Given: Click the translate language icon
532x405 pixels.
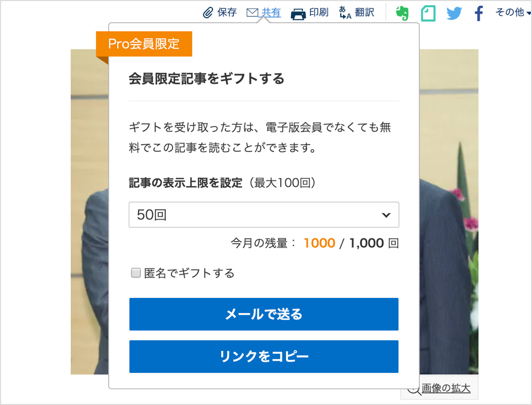Looking at the screenshot, I should pyautogui.click(x=345, y=13).
